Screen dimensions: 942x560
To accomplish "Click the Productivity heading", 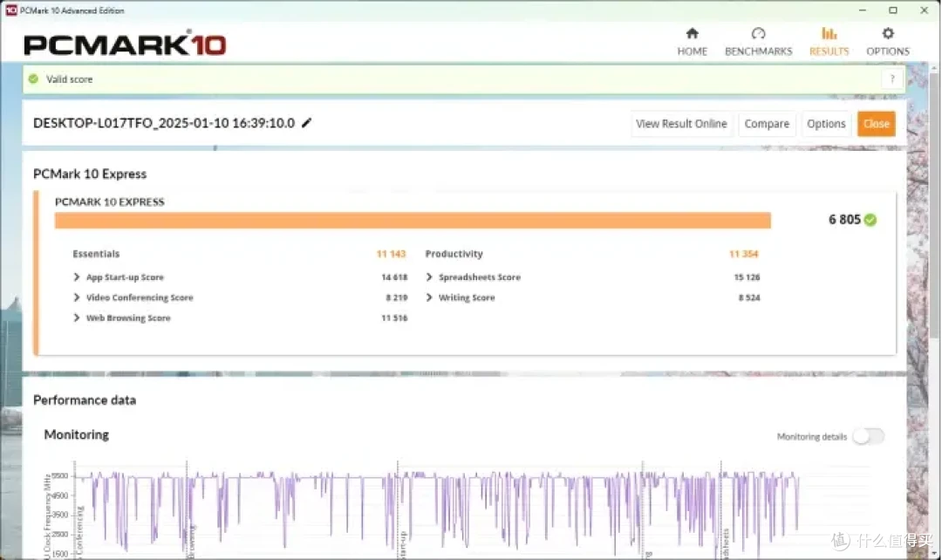I will [454, 254].
